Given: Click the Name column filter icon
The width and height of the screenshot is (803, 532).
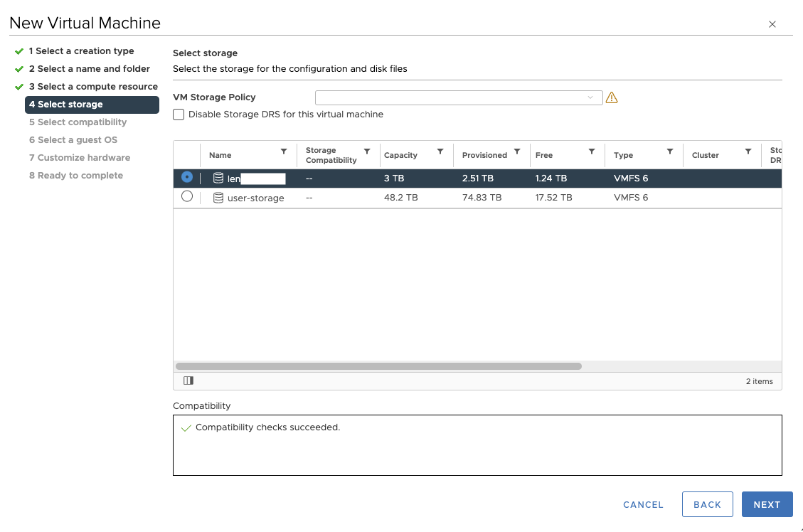Looking at the screenshot, I should point(284,151).
